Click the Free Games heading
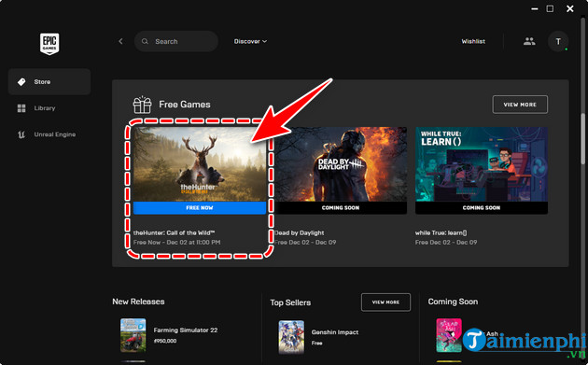The height and width of the screenshot is (365, 588). pyautogui.click(x=185, y=105)
